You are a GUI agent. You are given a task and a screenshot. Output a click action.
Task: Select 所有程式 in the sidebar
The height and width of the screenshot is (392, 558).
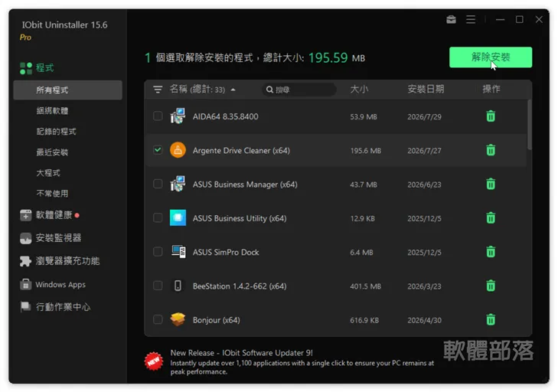pyautogui.click(x=67, y=90)
